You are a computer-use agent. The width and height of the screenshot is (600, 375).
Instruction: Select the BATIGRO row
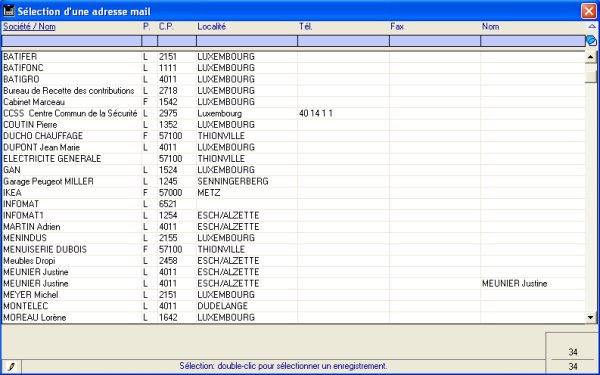(x=293, y=79)
